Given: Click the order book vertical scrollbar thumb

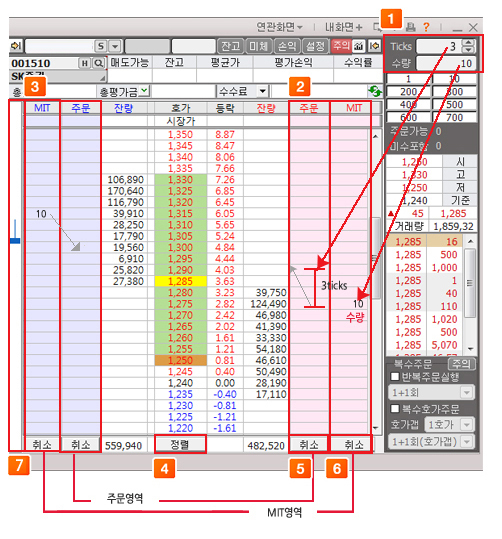Looking at the screenshot, I should 376,258.
